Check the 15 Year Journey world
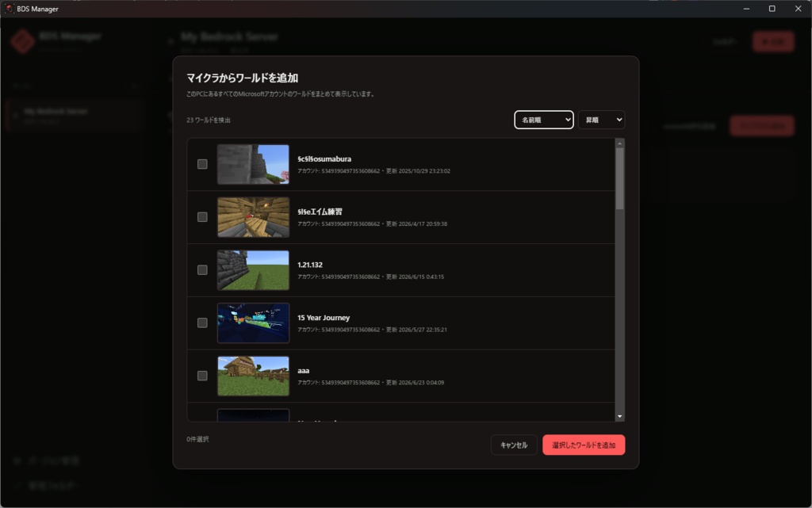This screenshot has width=812, height=508. coord(202,323)
